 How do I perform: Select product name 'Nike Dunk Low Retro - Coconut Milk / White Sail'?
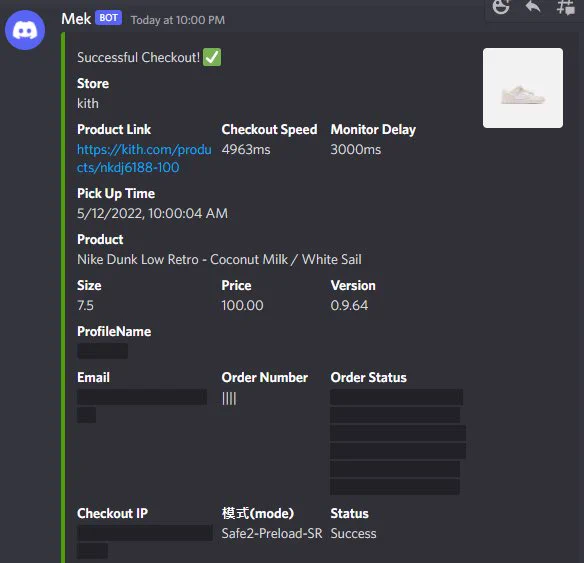click(x=219, y=260)
